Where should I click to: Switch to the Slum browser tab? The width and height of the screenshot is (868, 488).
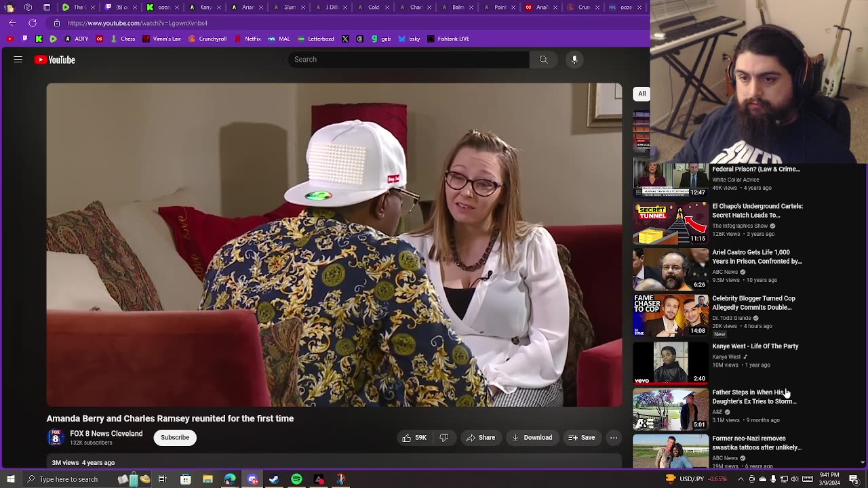(x=289, y=7)
